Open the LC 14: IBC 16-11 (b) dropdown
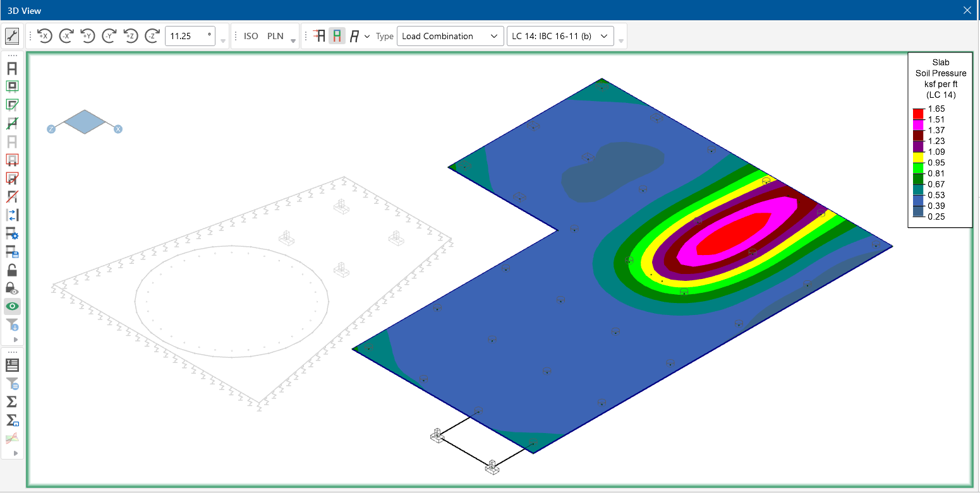980x493 pixels. coord(560,36)
